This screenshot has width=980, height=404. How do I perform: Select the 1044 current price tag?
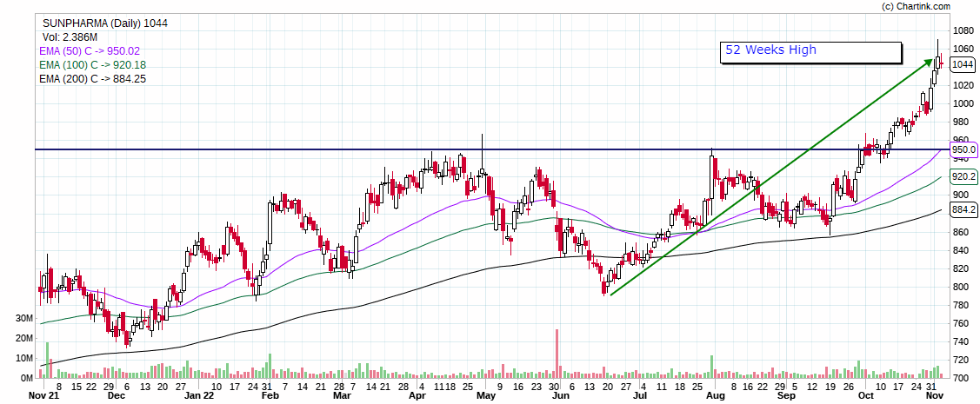click(x=962, y=64)
